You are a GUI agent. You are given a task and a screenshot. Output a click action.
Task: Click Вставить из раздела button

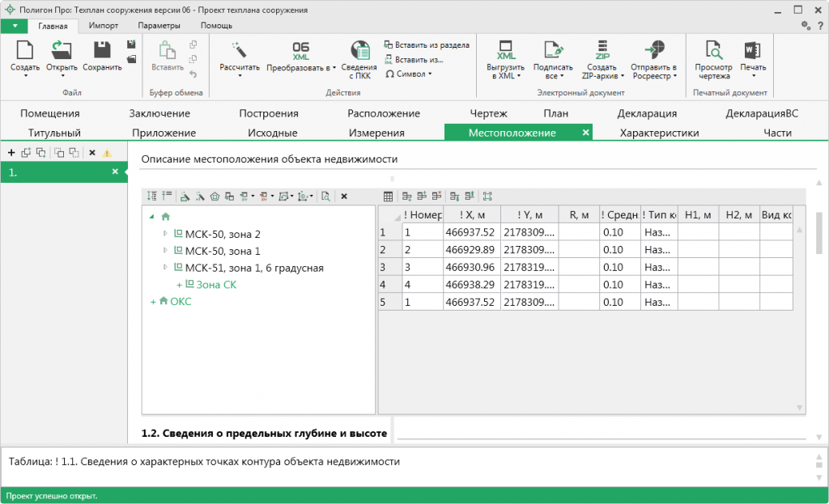427,45
